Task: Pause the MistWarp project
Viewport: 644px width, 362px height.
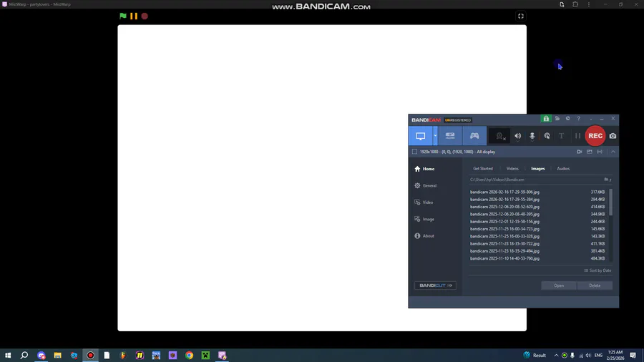Action: [x=134, y=16]
